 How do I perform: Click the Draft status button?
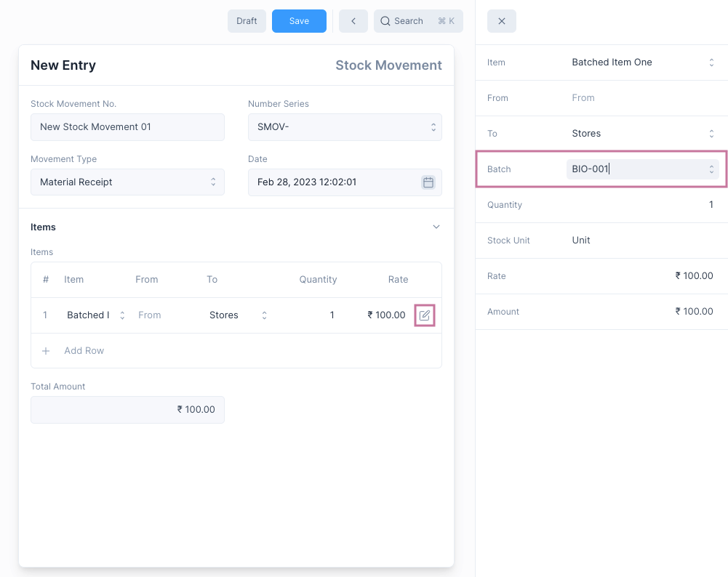tap(247, 21)
